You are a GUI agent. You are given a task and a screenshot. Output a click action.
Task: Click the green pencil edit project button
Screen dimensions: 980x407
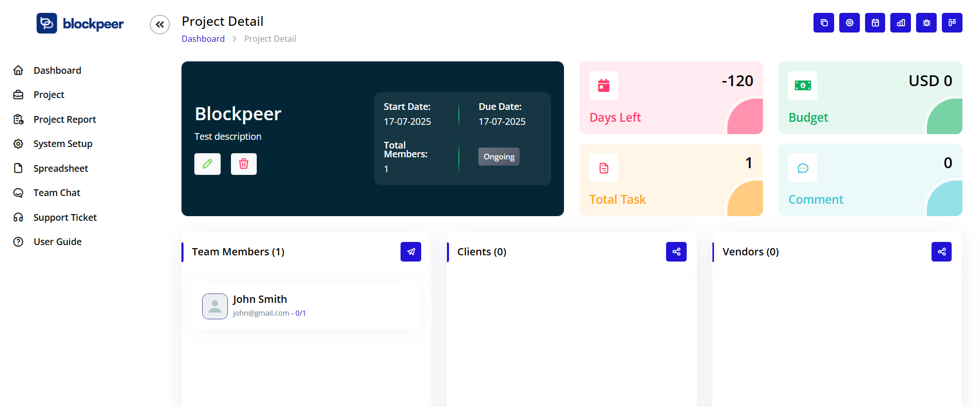[207, 164]
